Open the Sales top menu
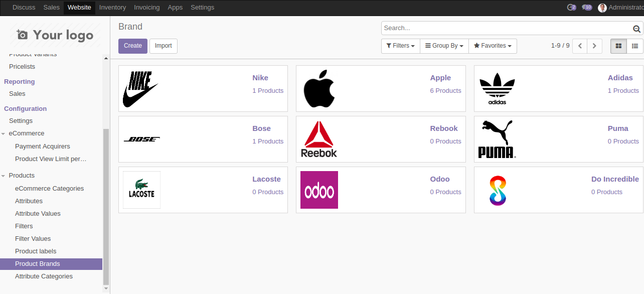 pyautogui.click(x=51, y=8)
